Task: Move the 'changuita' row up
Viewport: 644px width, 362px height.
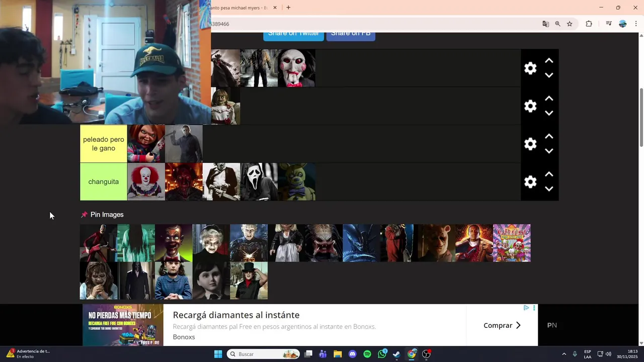Action: tap(549, 174)
